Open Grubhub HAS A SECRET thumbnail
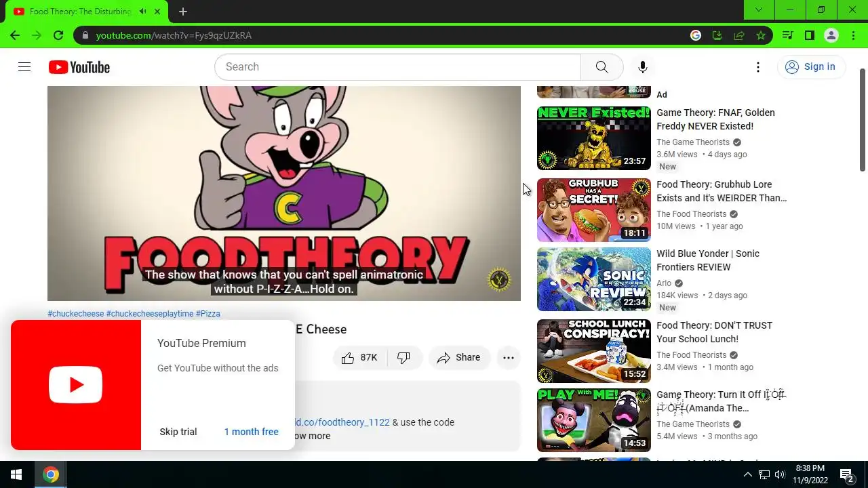 tap(594, 210)
